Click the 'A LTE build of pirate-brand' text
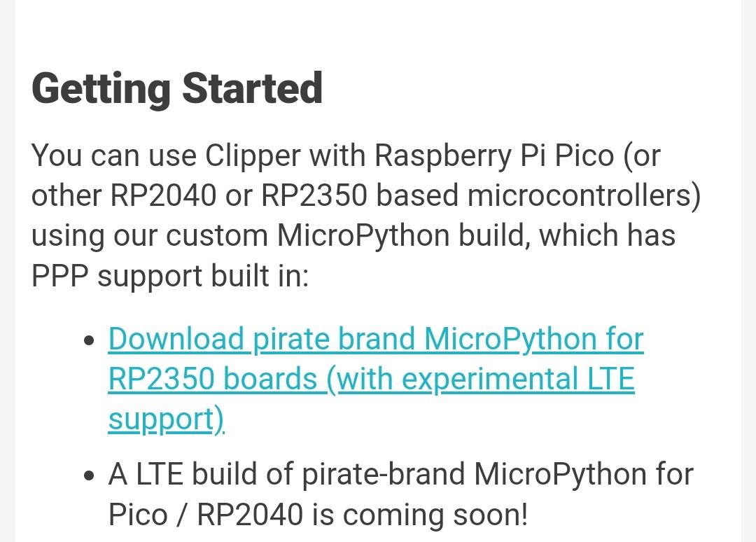756x542 pixels. 286,474
